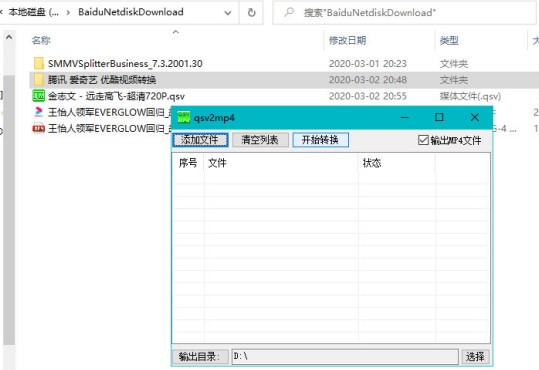Click the 清空列表 button
This screenshot has width=539, height=370.
260,140
